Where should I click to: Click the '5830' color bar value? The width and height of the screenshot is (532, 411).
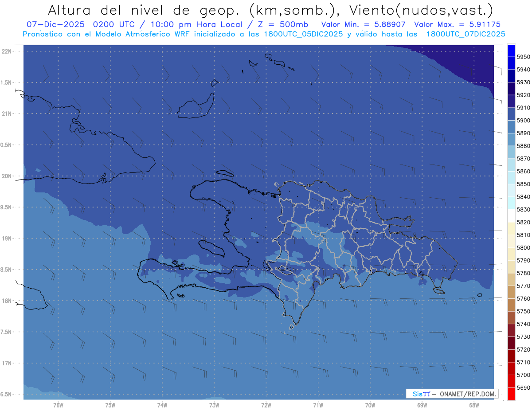pyautogui.click(x=524, y=210)
